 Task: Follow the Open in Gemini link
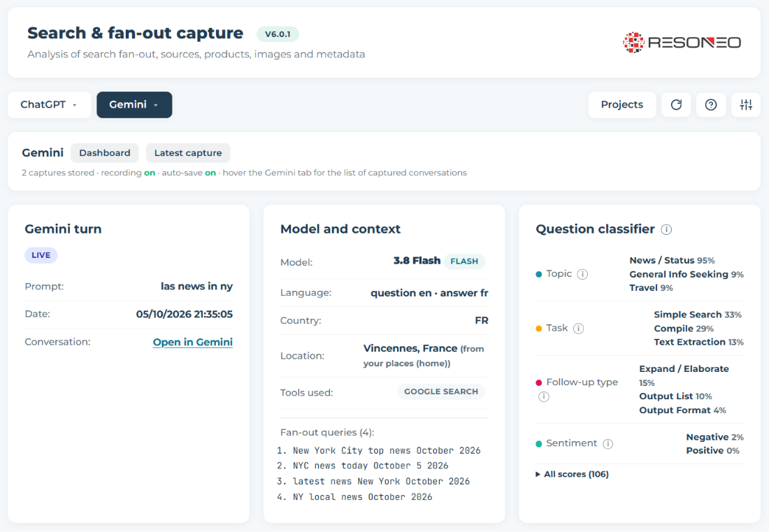(193, 342)
